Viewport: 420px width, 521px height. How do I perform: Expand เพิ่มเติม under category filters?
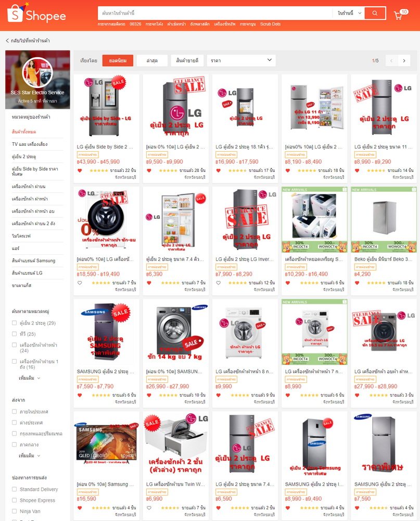click(x=29, y=378)
